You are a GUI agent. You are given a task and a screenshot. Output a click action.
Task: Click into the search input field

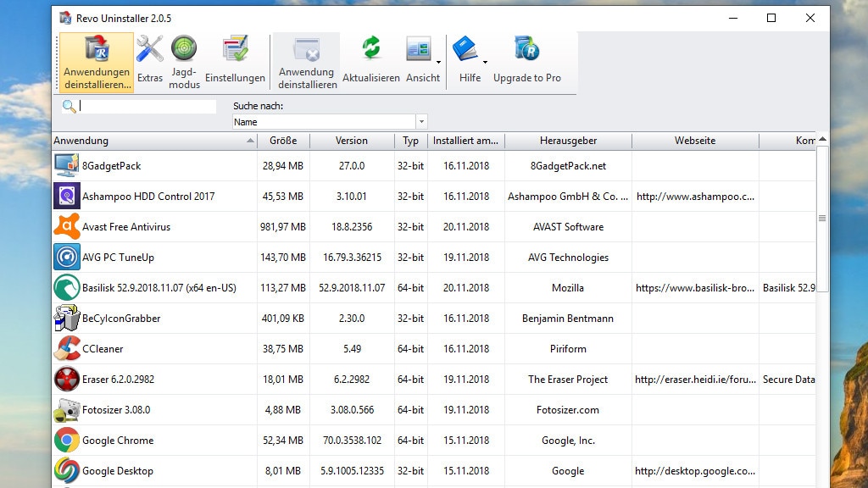[x=147, y=106]
